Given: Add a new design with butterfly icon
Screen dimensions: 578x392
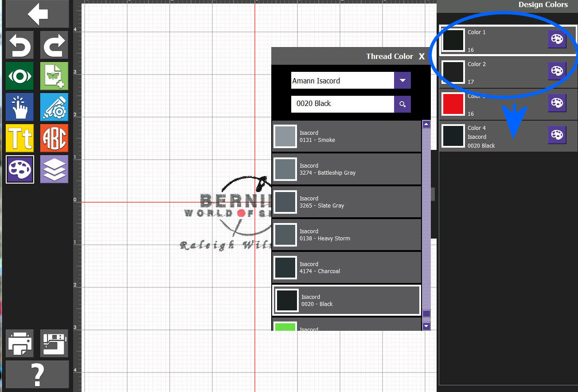Looking at the screenshot, I should click(x=54, y=76).
